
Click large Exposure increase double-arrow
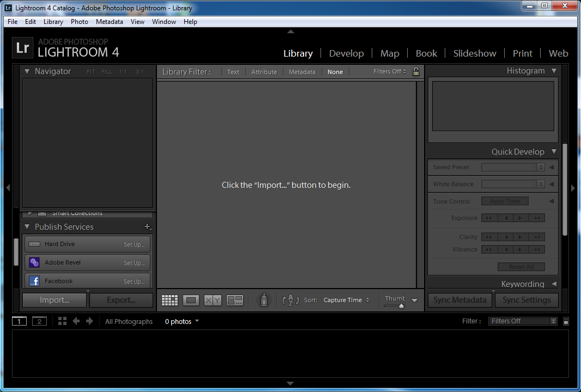pyautogui.click(x=537, y=218)
